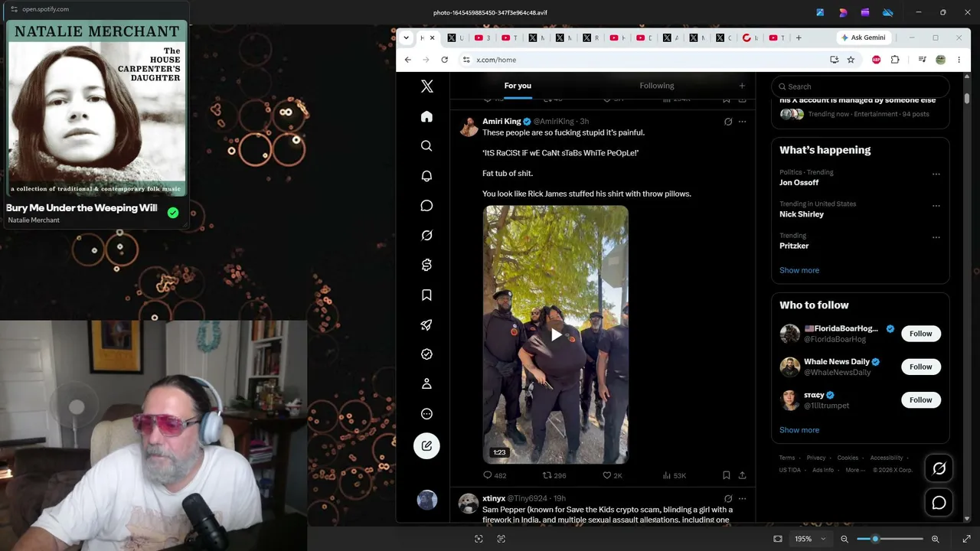980x551 pixels.
Task: Open more menu on Amiri King's post
Action: (742, 122)
